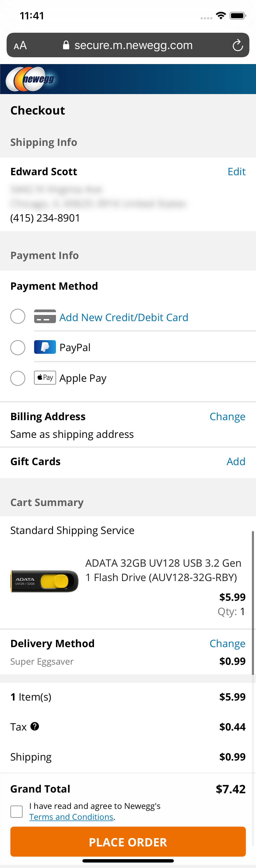This screenshot has width=256, height=868.
Task: Click the Apple Pay icon
Action: (45, 378)
